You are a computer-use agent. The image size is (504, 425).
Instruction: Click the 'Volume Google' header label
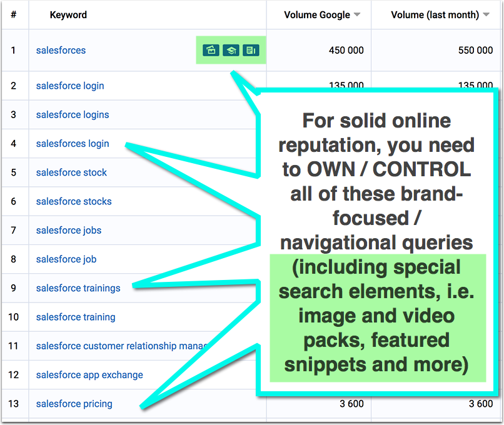pos(317,15)
